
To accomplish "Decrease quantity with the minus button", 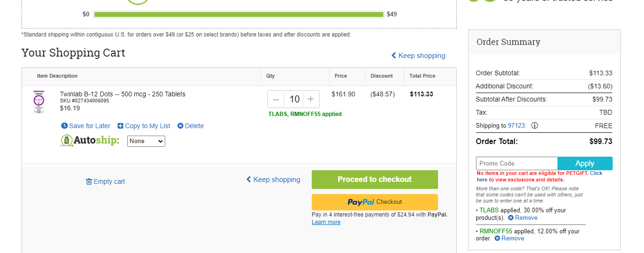I will pyautogui.click(x=276, y=99).
